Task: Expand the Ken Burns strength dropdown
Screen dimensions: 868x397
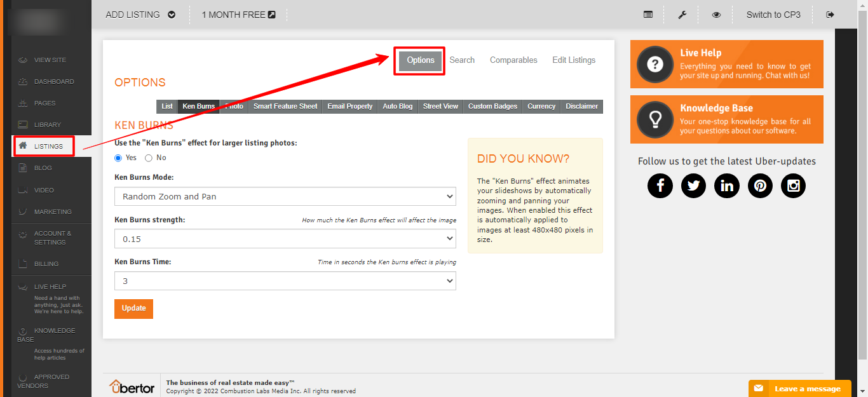Action: point(285,239)
